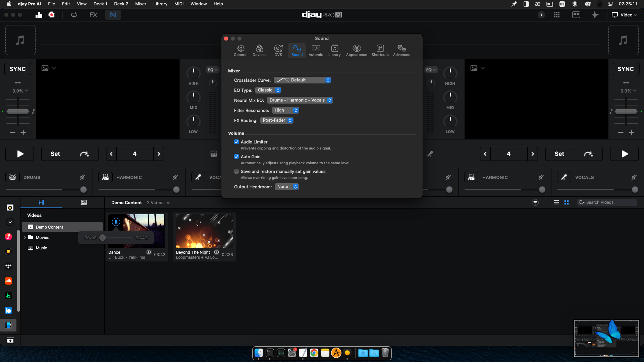This screenshot has width=644, height=362.
Task: Click the Search Videos field
Action: 607,202
